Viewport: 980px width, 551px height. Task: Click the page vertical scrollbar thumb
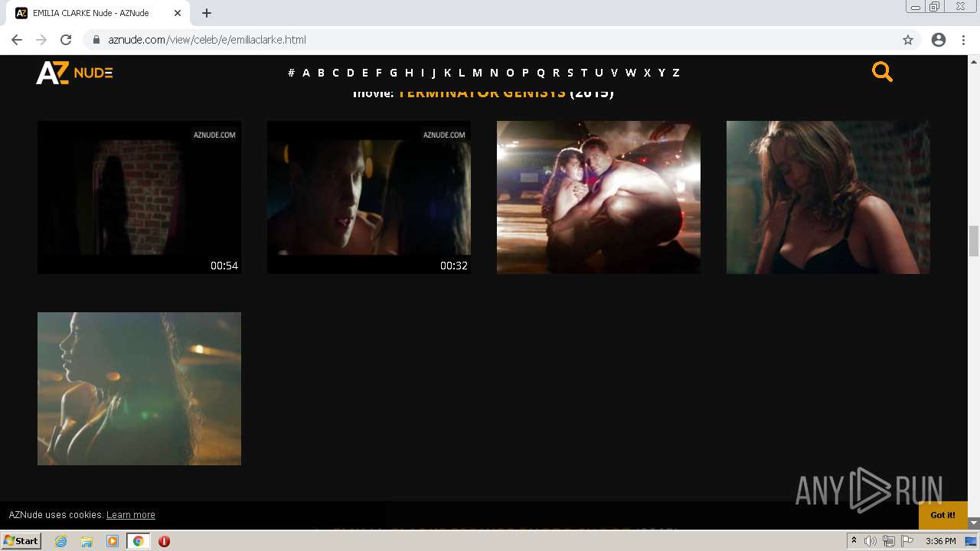[x=974, y=241]
